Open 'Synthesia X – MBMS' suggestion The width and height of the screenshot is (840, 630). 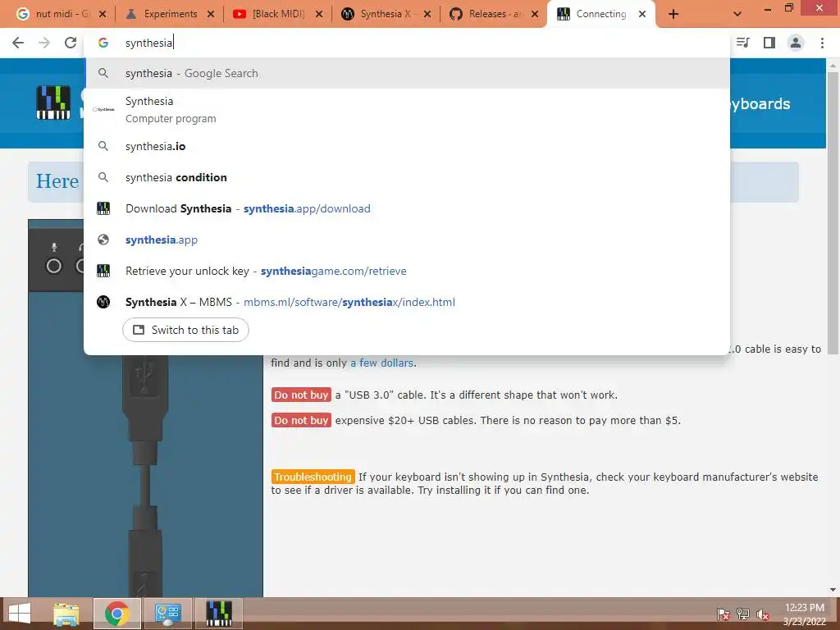[407, 302]
